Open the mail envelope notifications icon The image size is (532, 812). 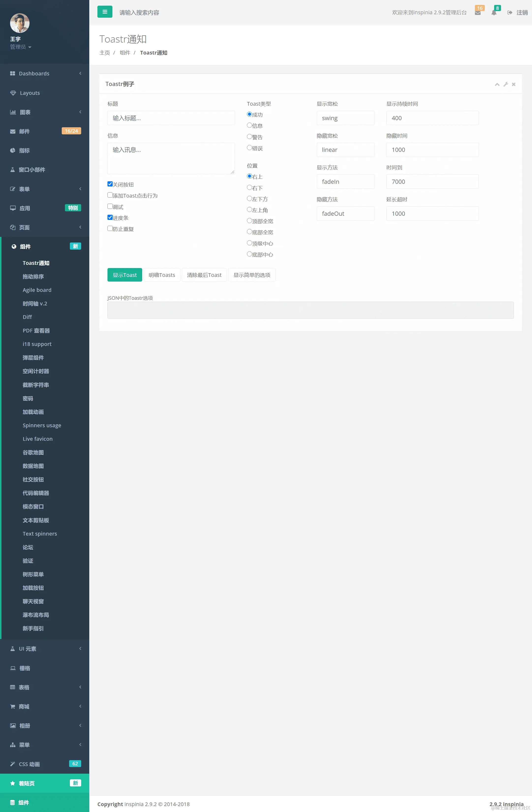[477, 13]
